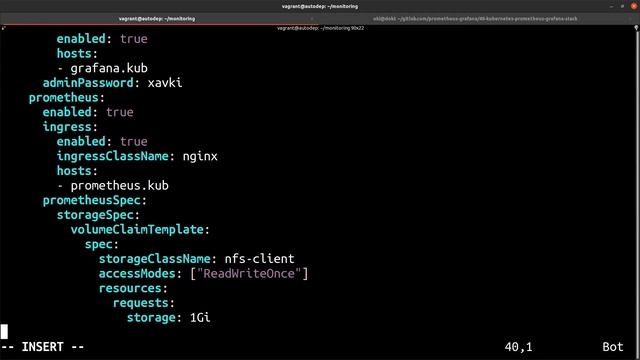The image size is (640, 360).
Task: Close the window with the red button
Action: click(x=634, y=6)
